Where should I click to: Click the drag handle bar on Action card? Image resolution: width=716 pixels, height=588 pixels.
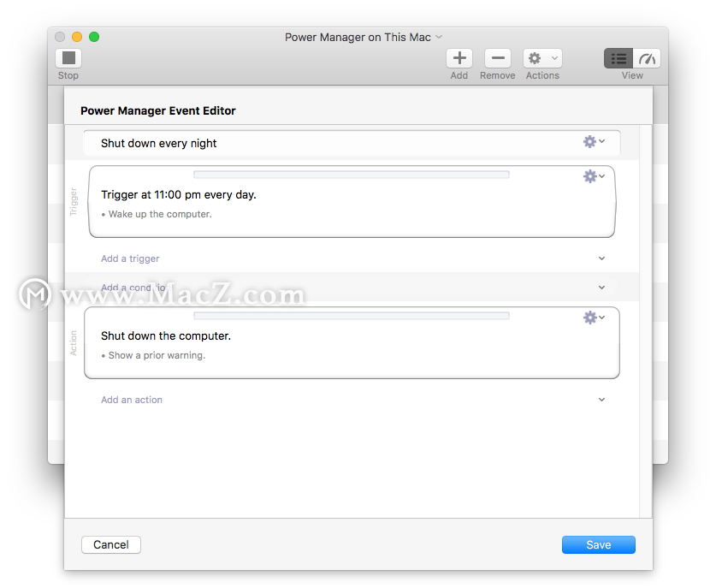(x=351, y=316)
